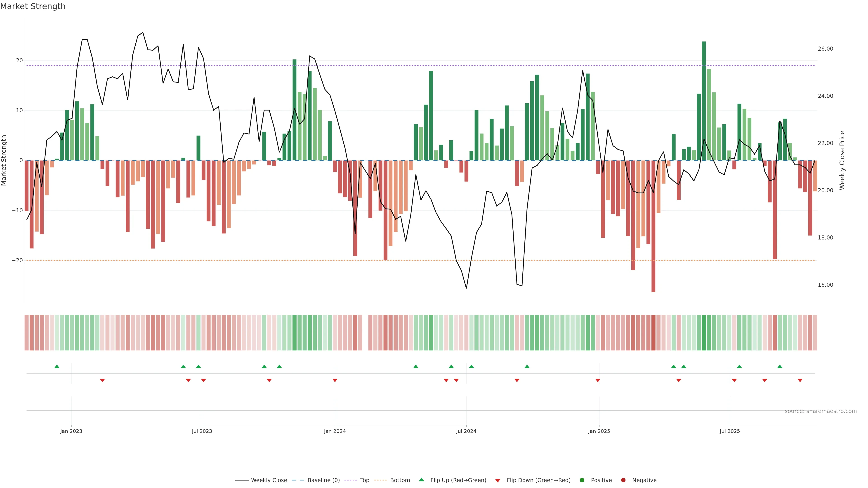Click the source: sharemaestro.com text
Image resolution: width=868 pixels, height=488 pixels.
click(821, 411)
